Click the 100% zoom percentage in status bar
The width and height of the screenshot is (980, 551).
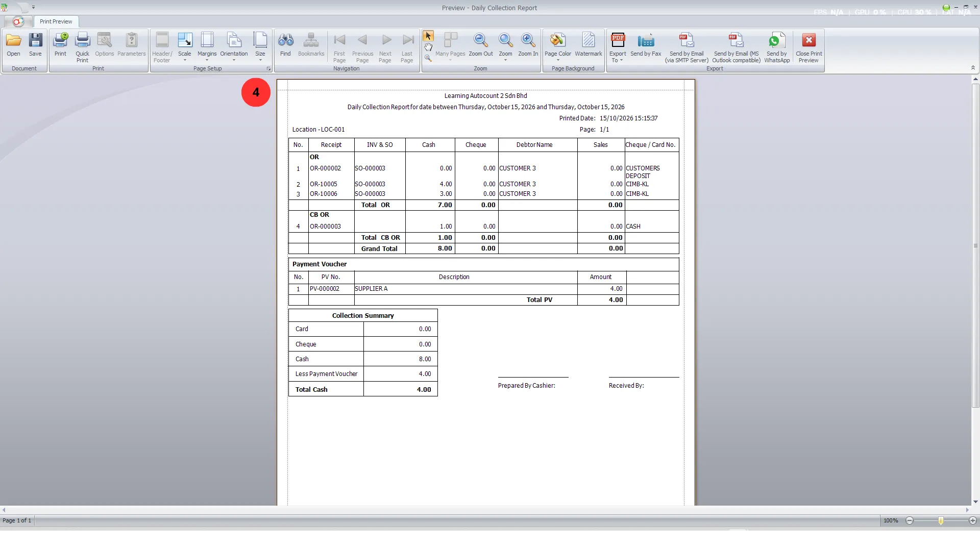tap(891, 520)
